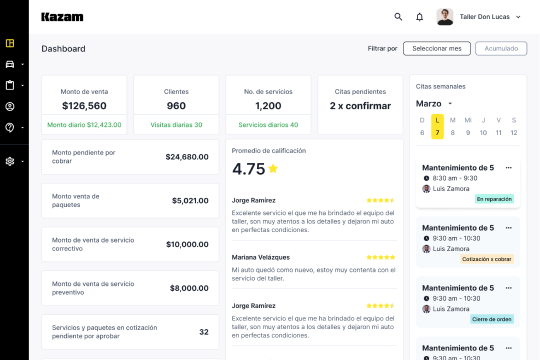This screenshot has height=360, width=540.
Task: Click the 8:30 am - 9:30 time
Action: [x=455, y=178]
